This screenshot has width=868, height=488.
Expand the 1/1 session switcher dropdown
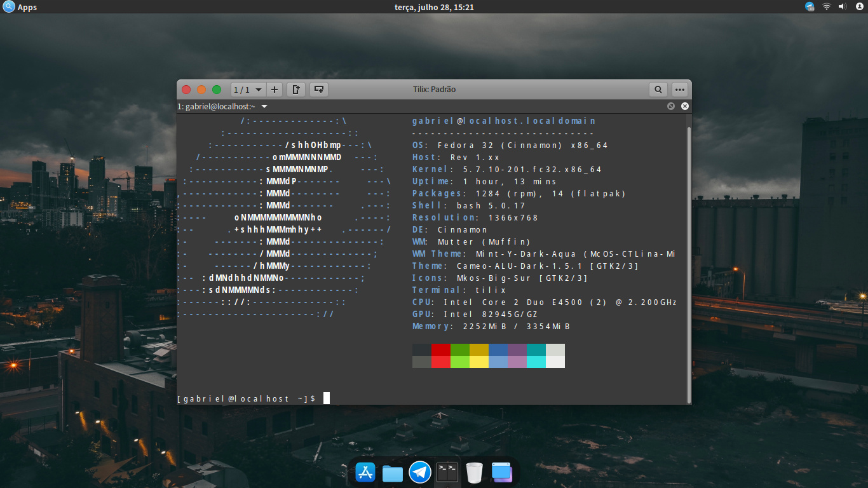(x=248, y=90)
